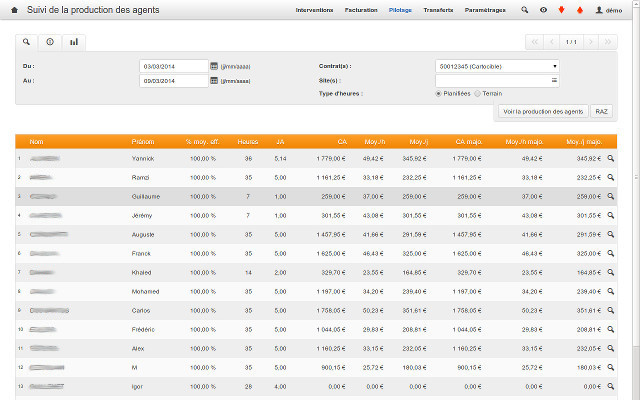Sort table by Heures column
Image resolution: width=640 pixels, height=400 pixels.
[248, 142]
